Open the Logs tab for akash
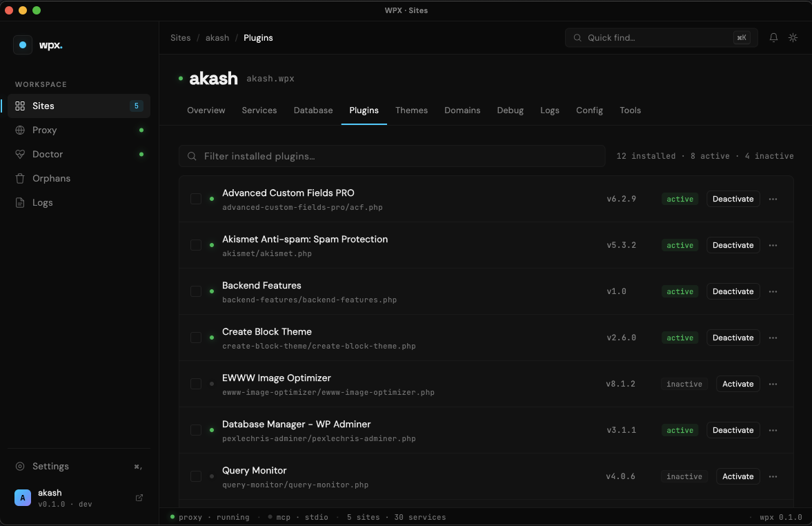 coord(549,110)
